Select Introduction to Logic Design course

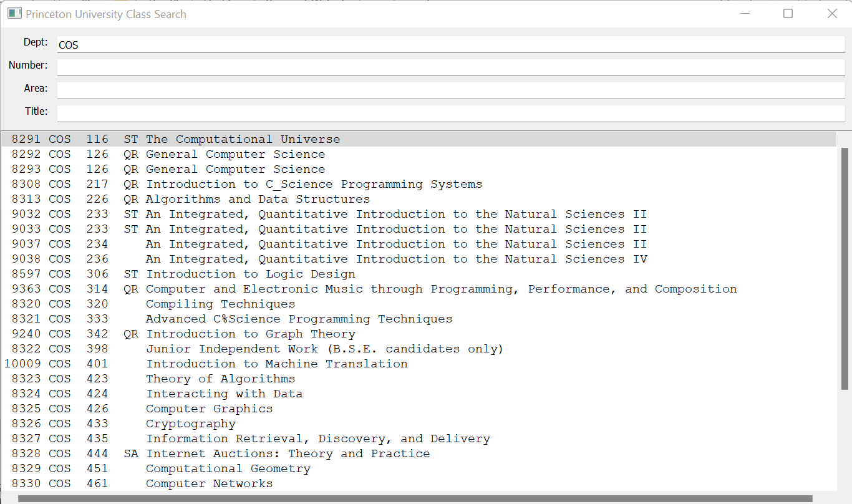click(419, 274)
